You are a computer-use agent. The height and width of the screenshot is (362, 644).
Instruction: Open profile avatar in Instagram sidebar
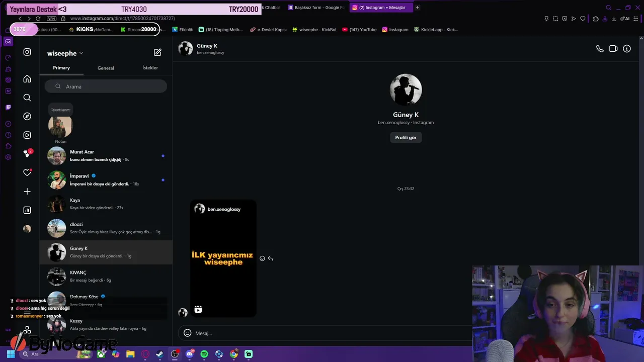pyautogui.click(x=27, y=229)
